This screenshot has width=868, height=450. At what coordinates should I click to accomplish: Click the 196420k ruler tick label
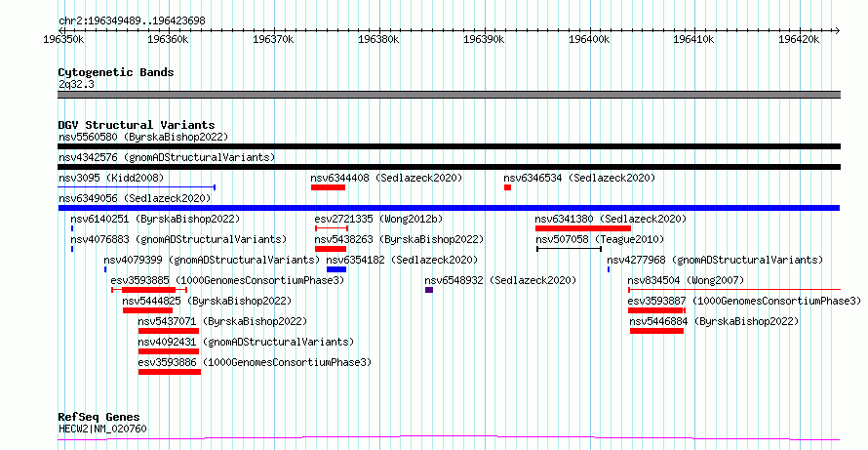pyautogui.click(x=799, y=39)
